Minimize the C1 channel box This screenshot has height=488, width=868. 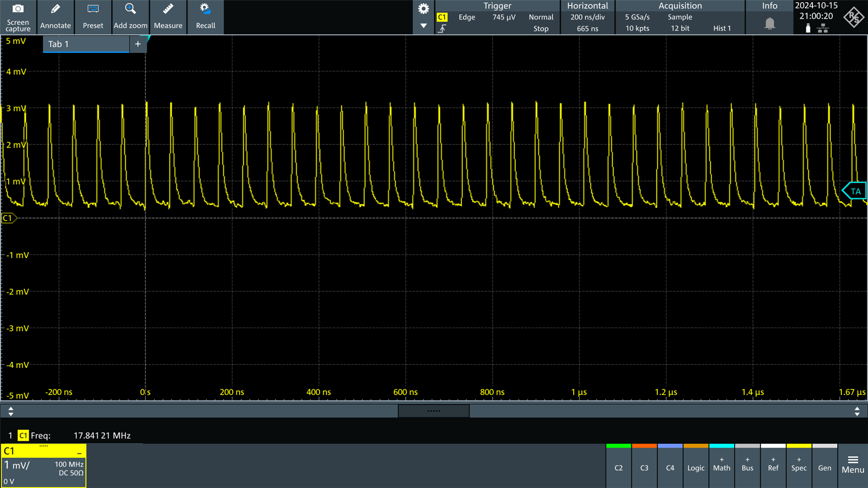coord(79,452)
